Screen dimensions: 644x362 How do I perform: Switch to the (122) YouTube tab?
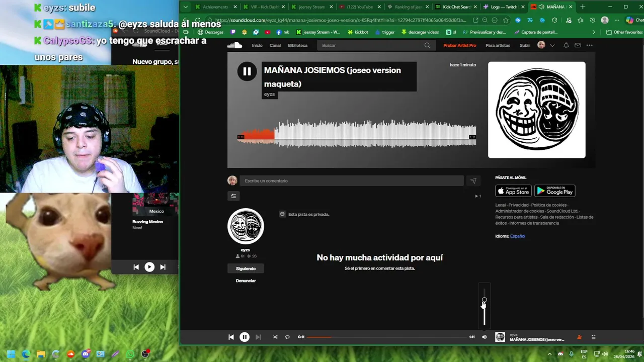(x=359, y=7)
